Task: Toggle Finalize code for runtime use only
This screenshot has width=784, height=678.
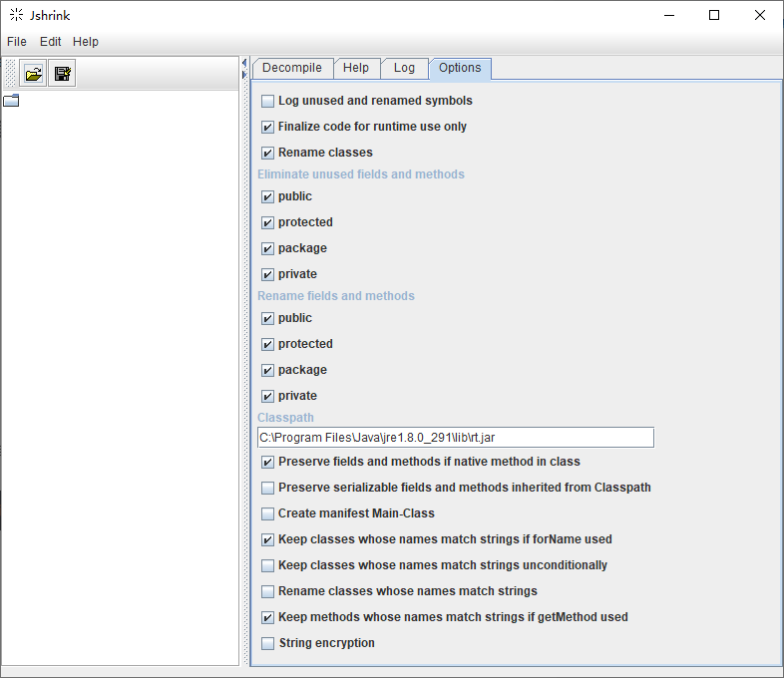Action: click(268, 127)
